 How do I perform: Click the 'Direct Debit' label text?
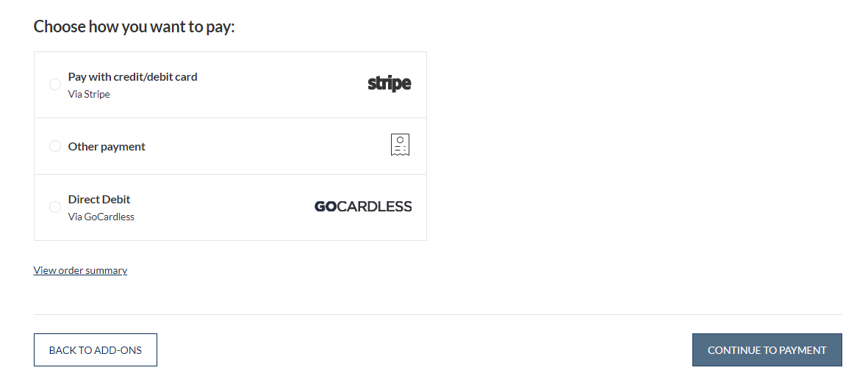(99, 199)
